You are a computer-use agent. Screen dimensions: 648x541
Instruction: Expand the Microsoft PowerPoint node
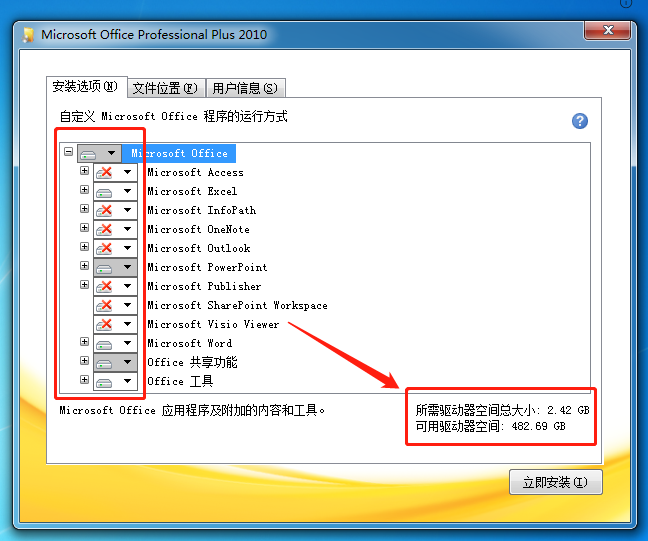(84, 266)
